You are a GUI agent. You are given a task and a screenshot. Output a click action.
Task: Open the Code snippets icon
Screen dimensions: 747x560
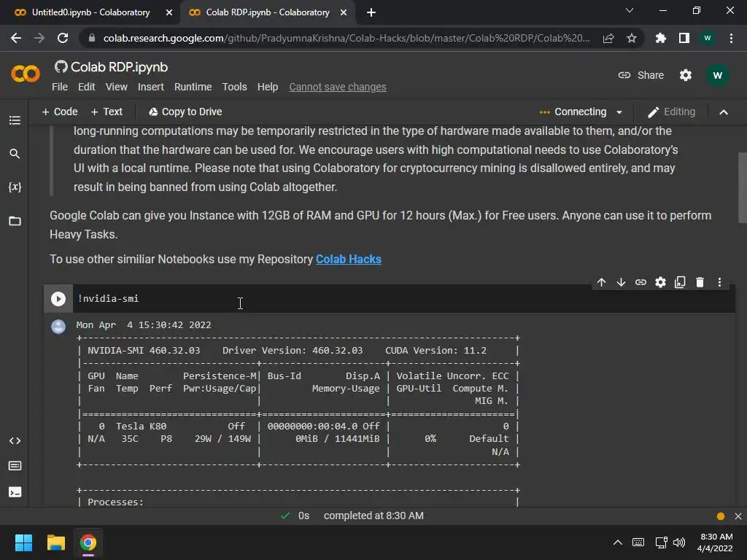15,441
